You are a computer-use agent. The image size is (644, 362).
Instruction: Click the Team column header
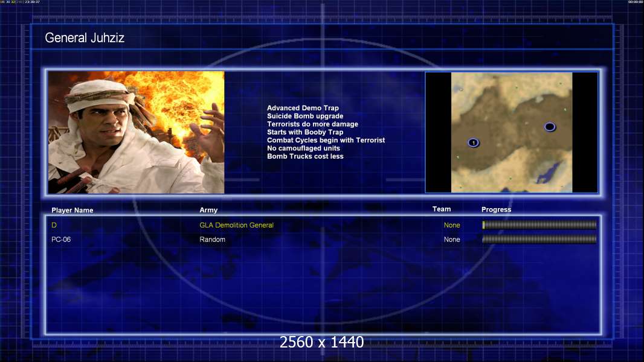pyautogui.click(x=442, y=209)
